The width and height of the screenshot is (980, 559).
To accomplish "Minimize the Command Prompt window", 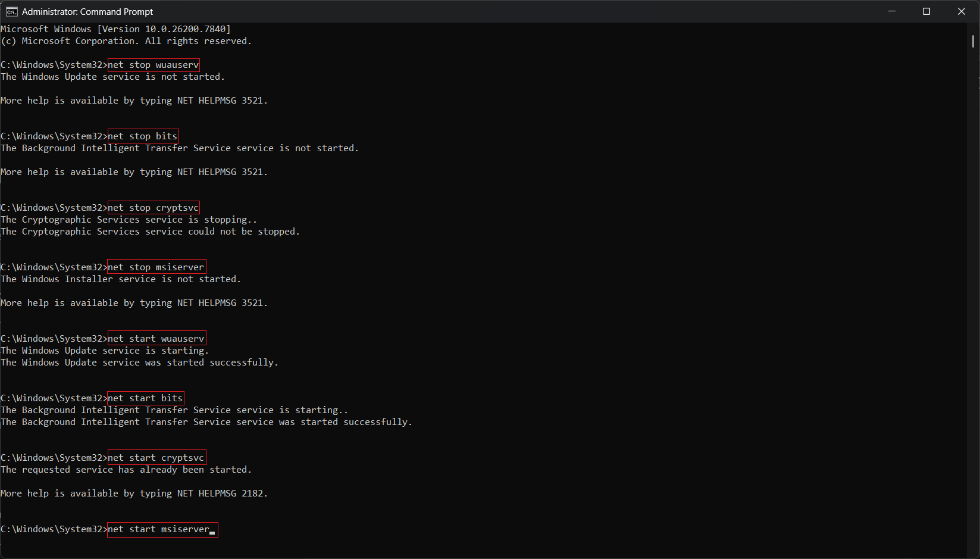I will (891, 12).
